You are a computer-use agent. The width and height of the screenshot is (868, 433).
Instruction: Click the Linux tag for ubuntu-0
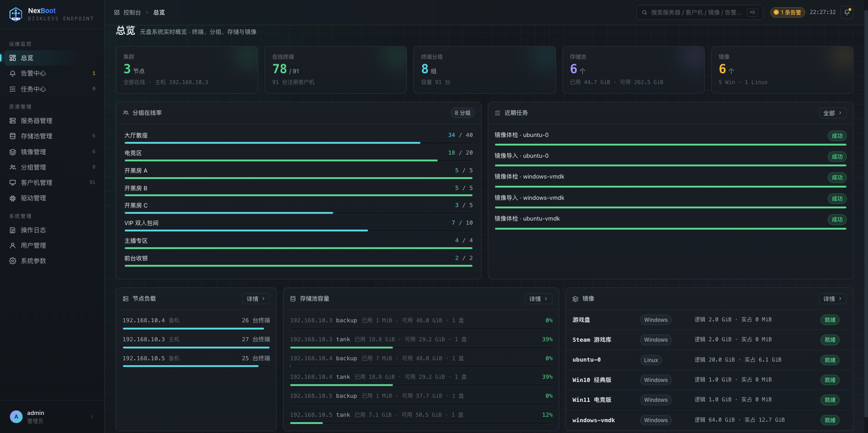coord(651,360)
